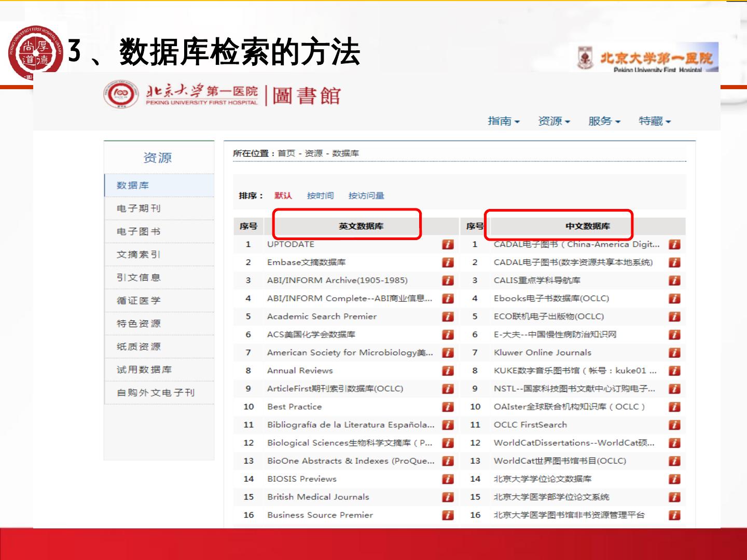Click info icon beside Kluwer Online Journals
This screenshot has width=747, height=560.
[674, 353]
